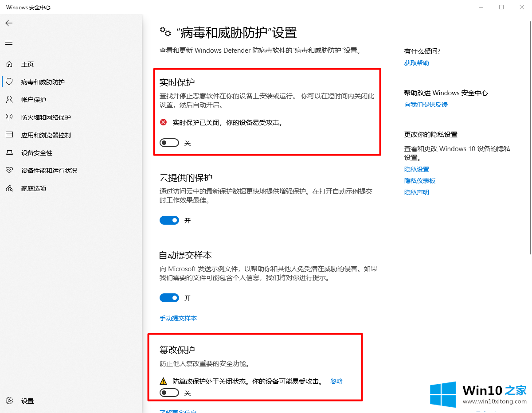Minimize the Windows 安全中心 window
The width and height of the screenshot is (532, 413).
tap(481, 7)
